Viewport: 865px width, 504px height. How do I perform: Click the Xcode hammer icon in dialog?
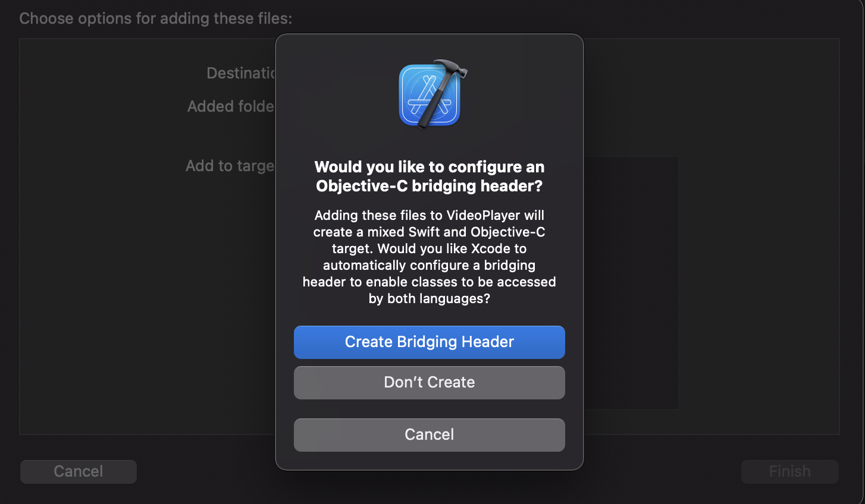tap(432, 94)
